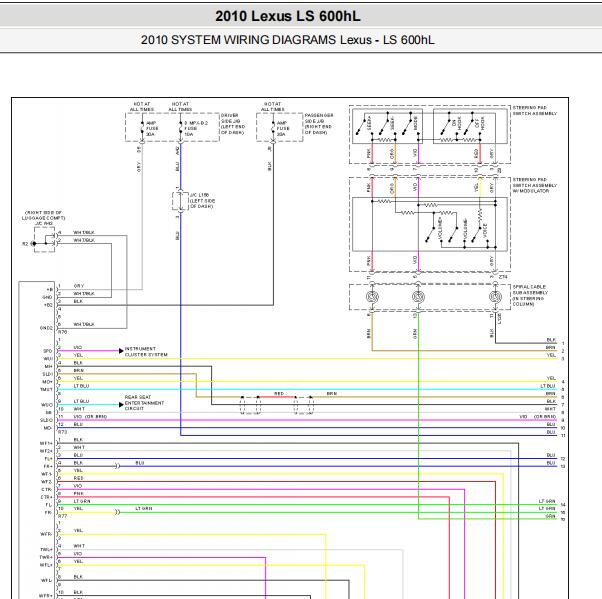
Task: Click 'VIO (OR BRN)' wire label beside pin 11
Action: tap(90, 417)
